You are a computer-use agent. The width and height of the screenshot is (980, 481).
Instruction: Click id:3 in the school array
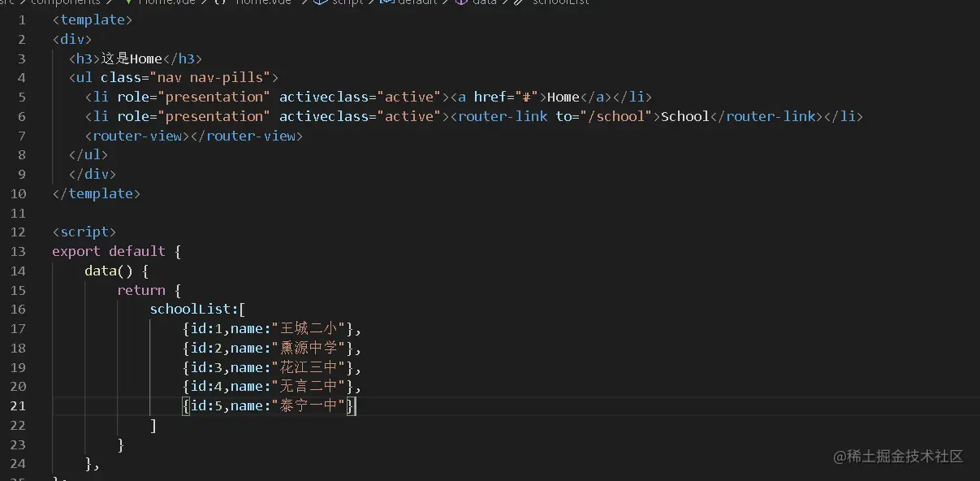(x=206, y=367)
